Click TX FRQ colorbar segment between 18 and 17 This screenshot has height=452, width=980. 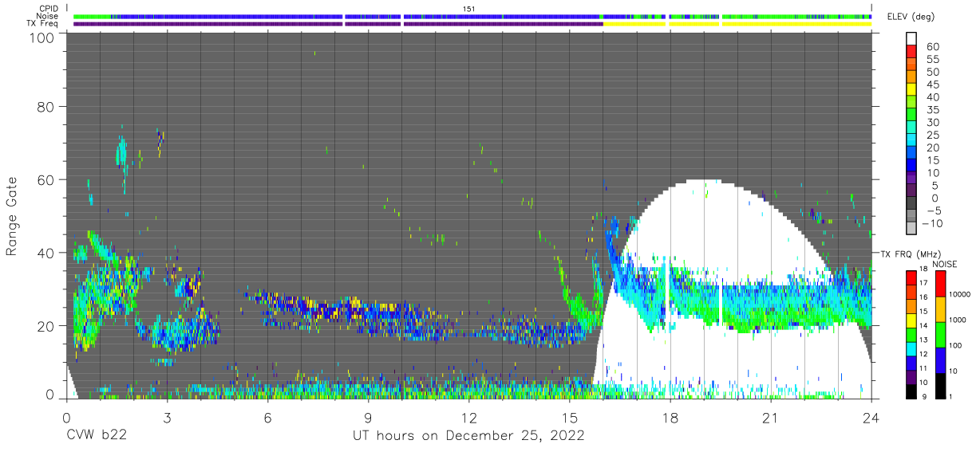tap(911, 277)
